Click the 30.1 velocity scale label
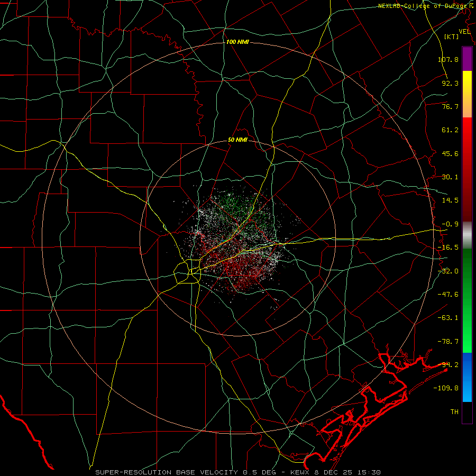476x476 pixels. coord(450,177)
